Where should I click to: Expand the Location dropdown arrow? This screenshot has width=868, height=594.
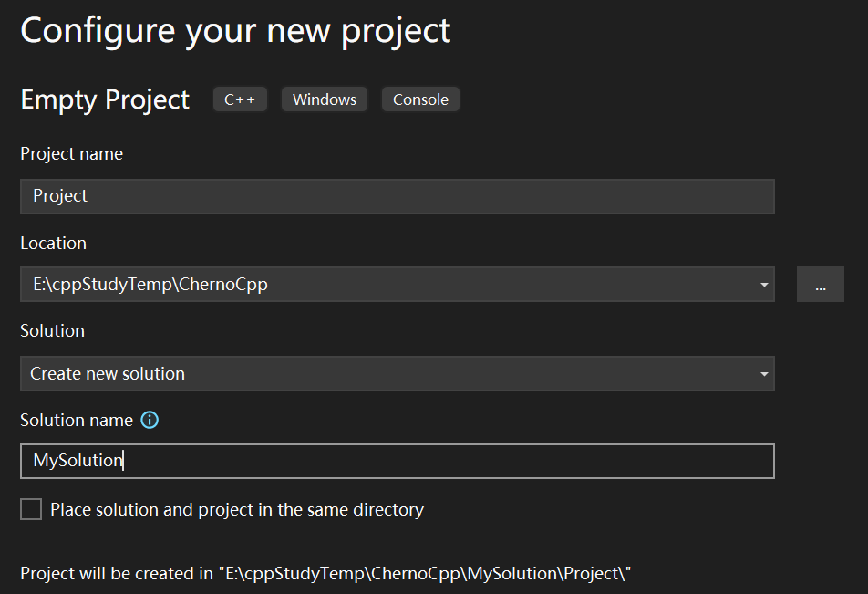[x=763, y=285]
